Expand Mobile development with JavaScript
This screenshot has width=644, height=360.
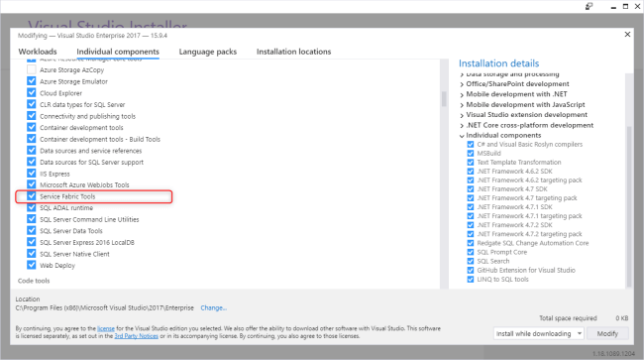pyautogui.click(x=462, y=105)
